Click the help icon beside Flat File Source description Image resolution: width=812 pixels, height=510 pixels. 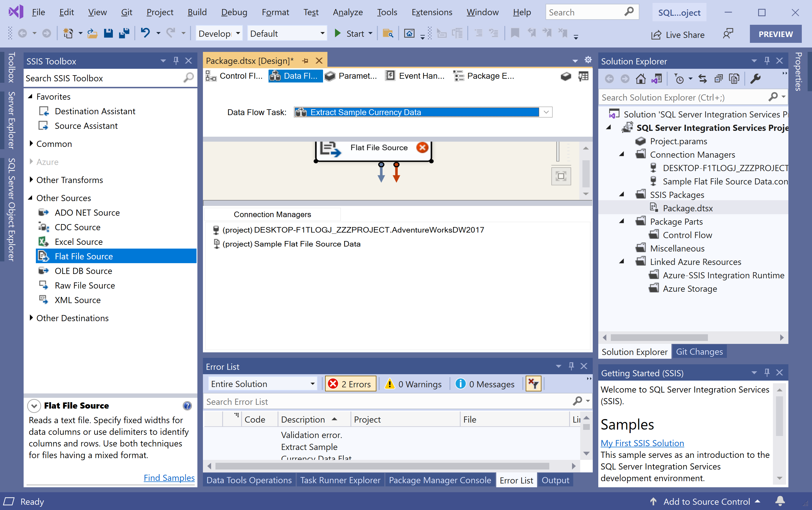point(187,405)
